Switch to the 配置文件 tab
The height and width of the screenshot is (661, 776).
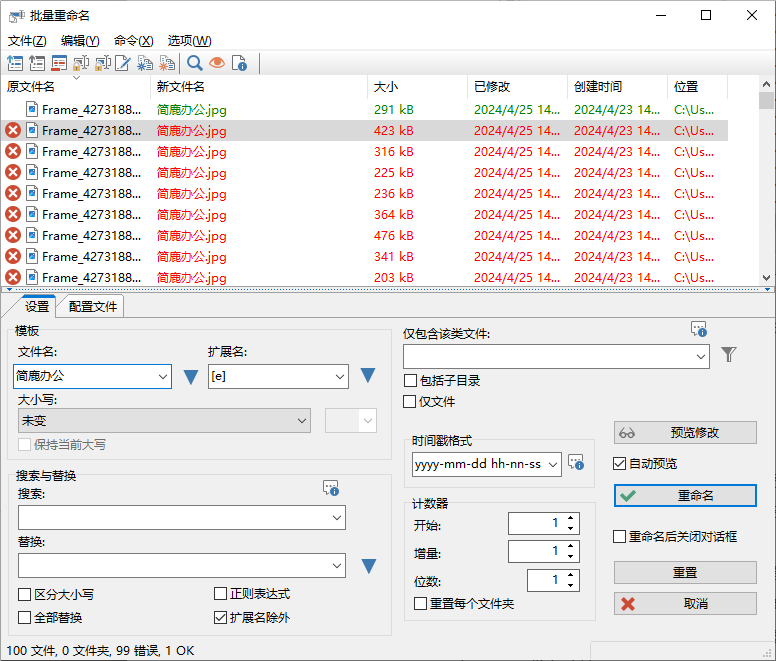93,307
